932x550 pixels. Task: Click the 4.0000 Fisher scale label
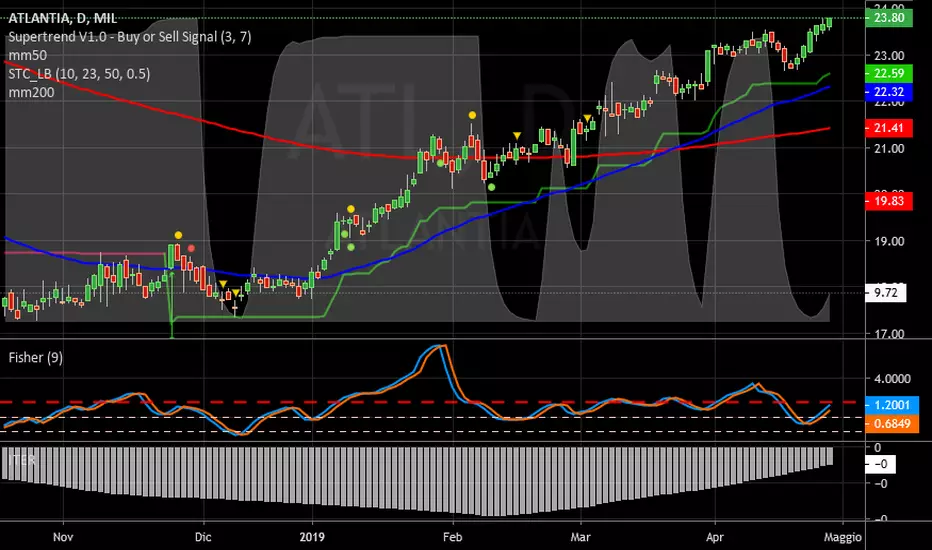point(892,378)
